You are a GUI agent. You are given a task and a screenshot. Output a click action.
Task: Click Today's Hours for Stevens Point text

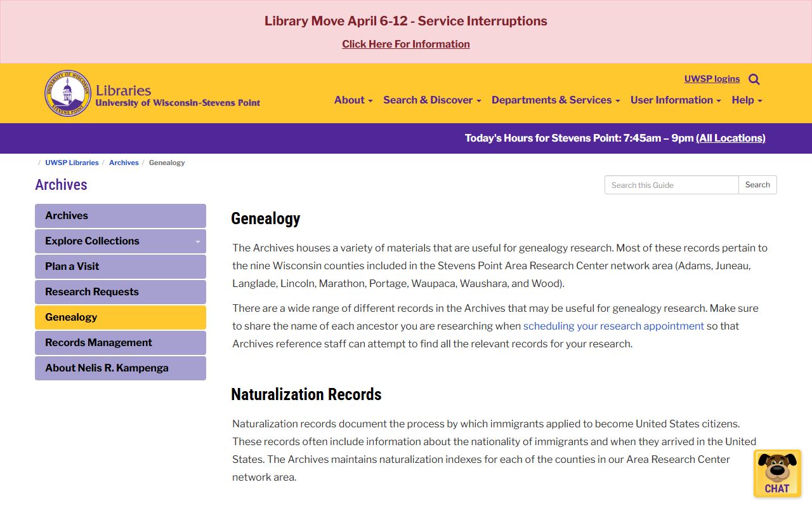pyautogui.click(x=579, y=138)
